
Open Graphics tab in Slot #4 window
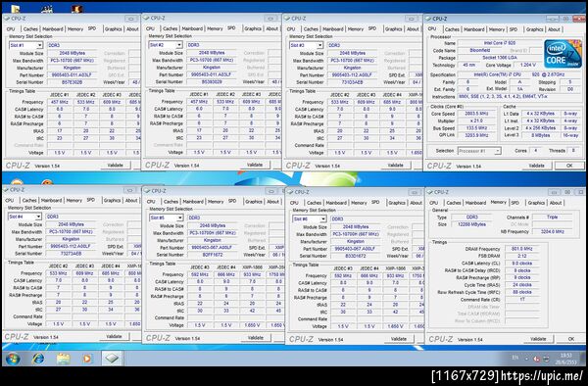click(112, 201)
